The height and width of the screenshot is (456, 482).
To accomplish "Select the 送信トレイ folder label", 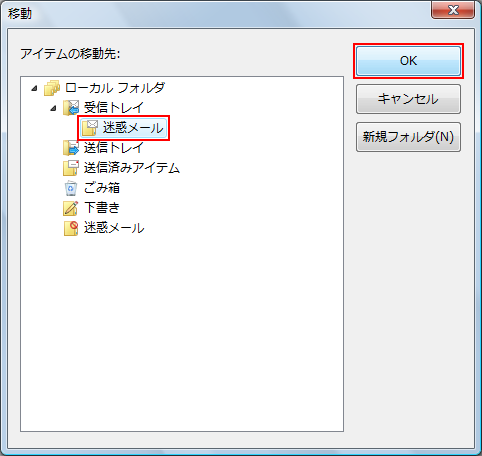I will tap(114, 148).
